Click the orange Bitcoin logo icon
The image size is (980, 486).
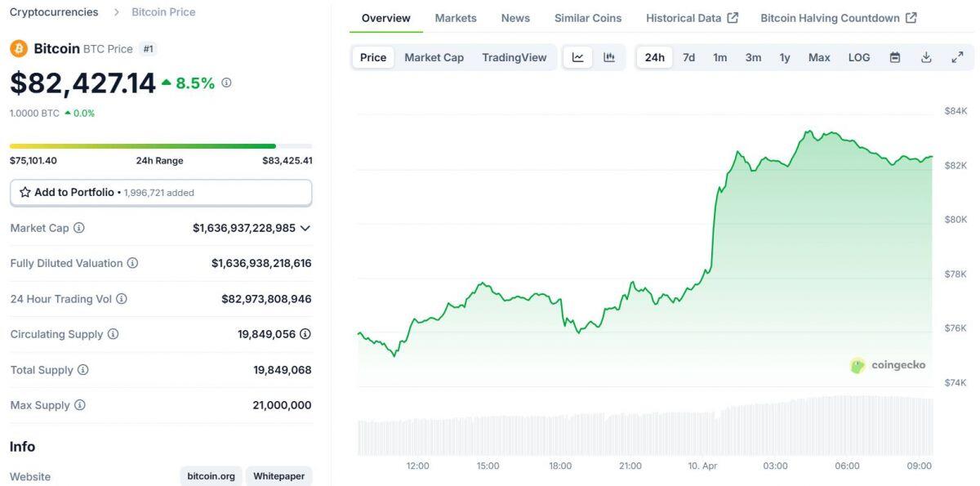(x=18, y=49)
